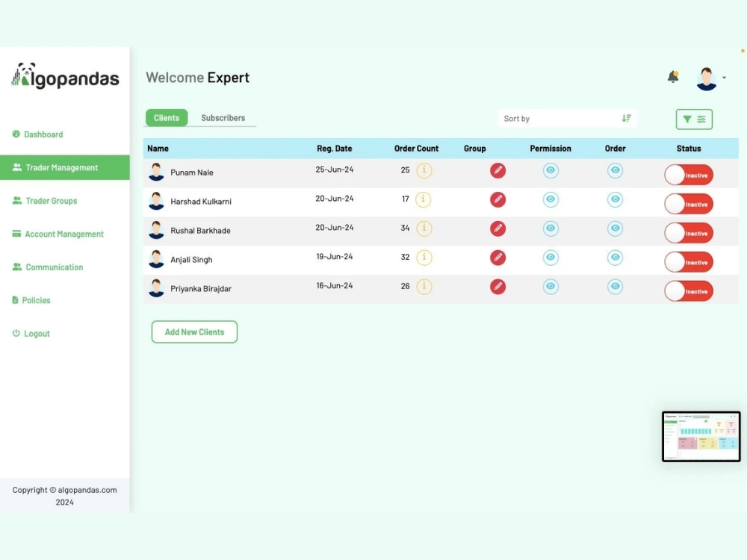Image resolution: width=747 pixels, height=560 pixels.
Task: View orders of Punam Nale
Action: point(615,170)
